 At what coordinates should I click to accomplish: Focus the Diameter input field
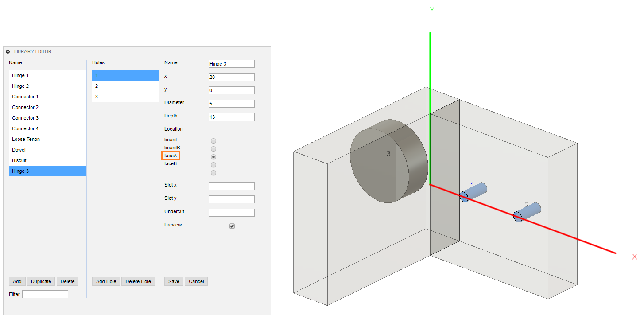point(231,104)
